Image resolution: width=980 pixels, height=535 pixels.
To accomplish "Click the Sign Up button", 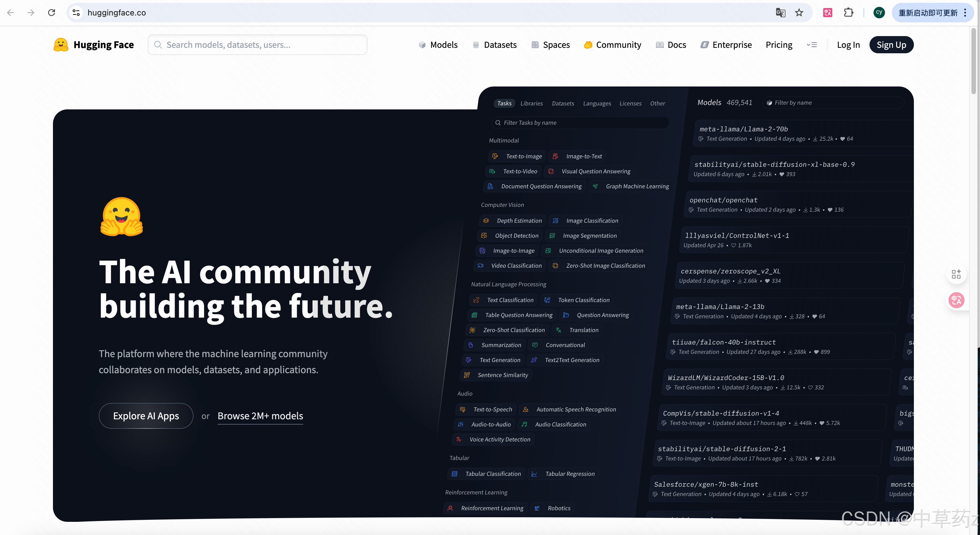I will 891,45.
